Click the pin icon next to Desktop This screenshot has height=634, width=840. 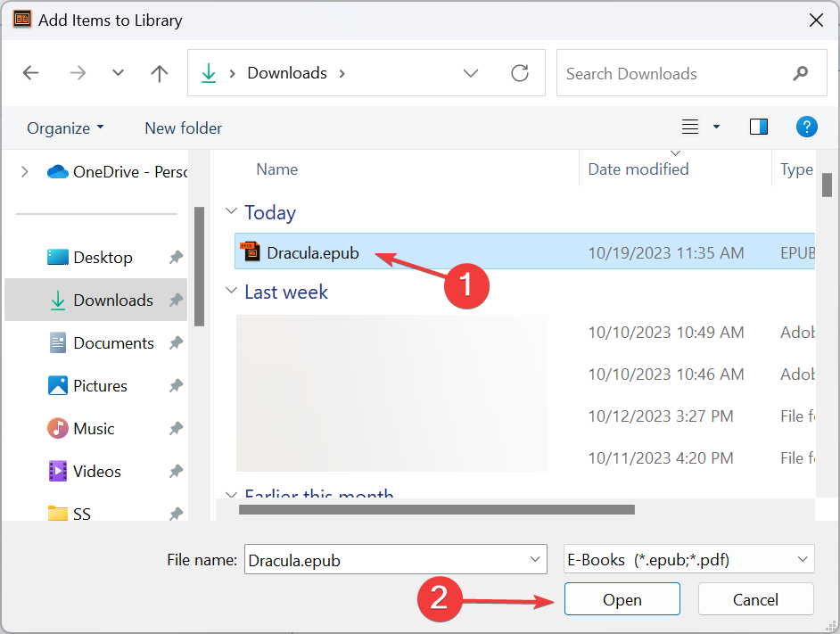click(176, 257)
